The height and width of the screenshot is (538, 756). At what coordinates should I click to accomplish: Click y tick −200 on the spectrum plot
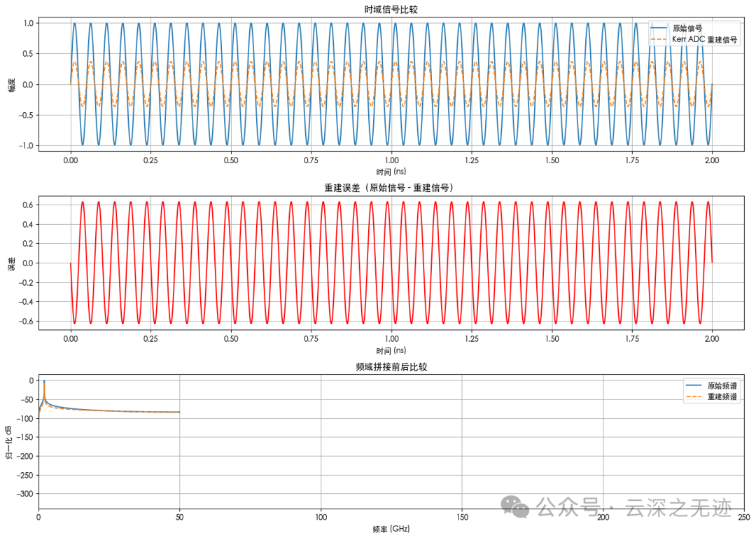tap(24, 456)
